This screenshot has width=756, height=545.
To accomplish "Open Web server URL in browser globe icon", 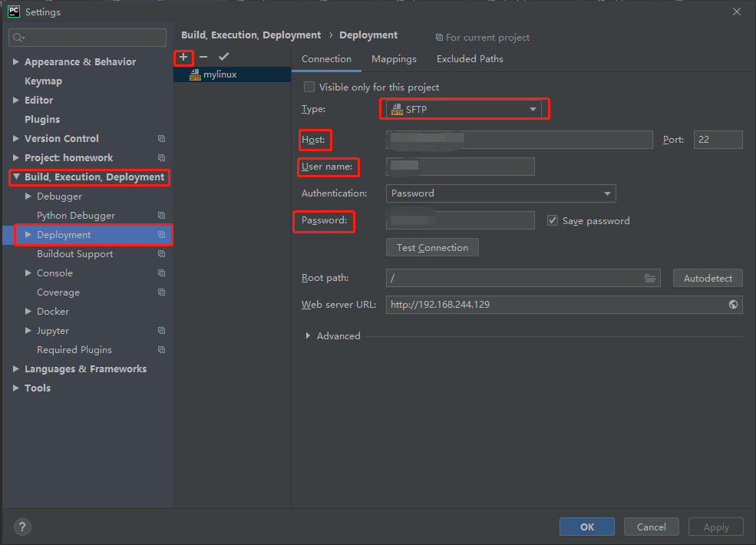I will pos(733,304).
